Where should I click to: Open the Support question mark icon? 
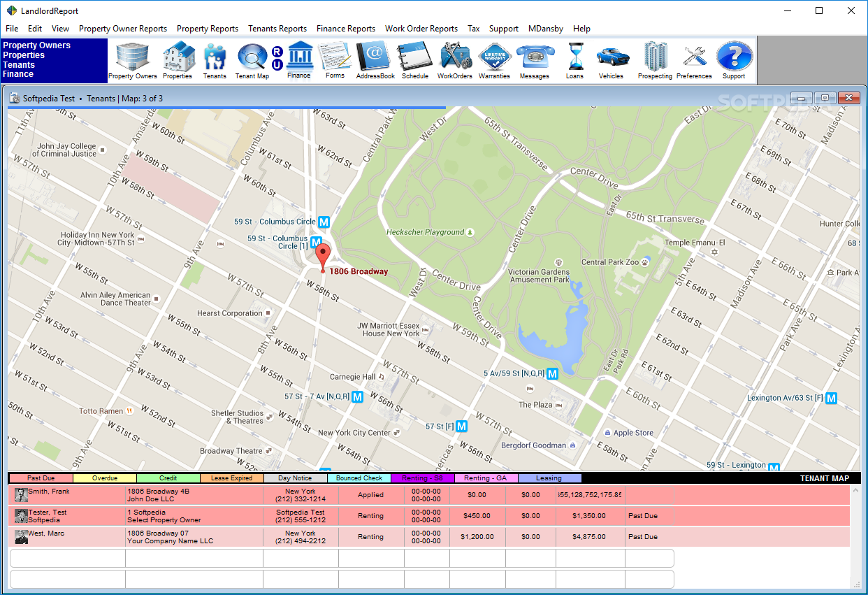[x=734, y=61]
